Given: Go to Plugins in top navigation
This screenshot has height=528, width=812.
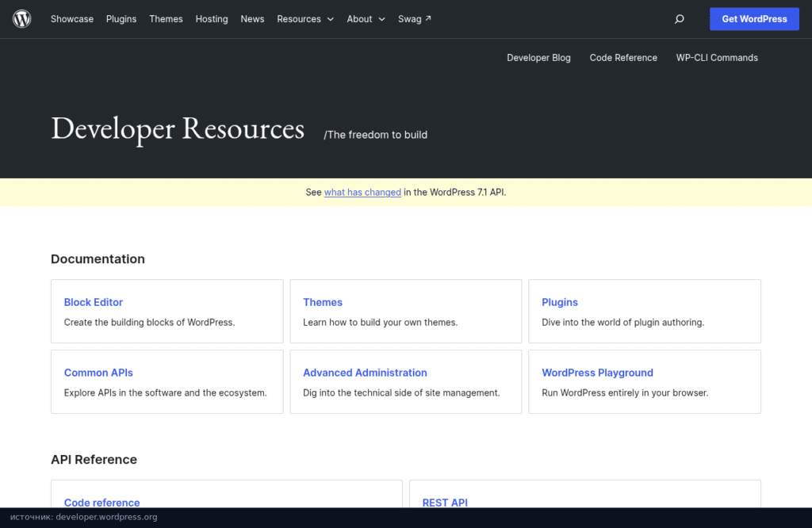Looking at the screenshot, I should (x=121, y=19).
